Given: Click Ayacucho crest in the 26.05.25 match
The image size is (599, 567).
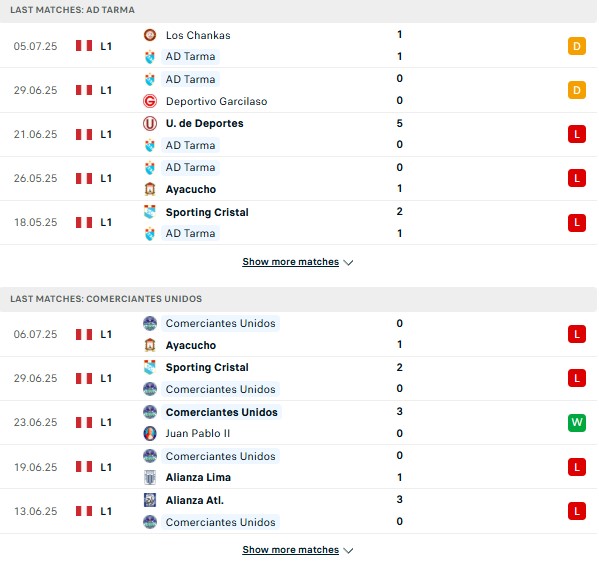Looking at the screenshot, I should [150, 189].
